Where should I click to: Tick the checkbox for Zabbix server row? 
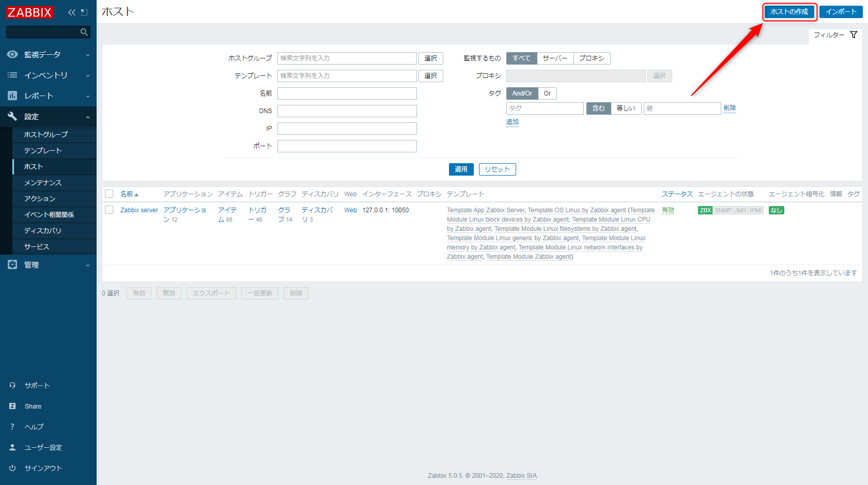pyautogui.click(x=109, y=210)
